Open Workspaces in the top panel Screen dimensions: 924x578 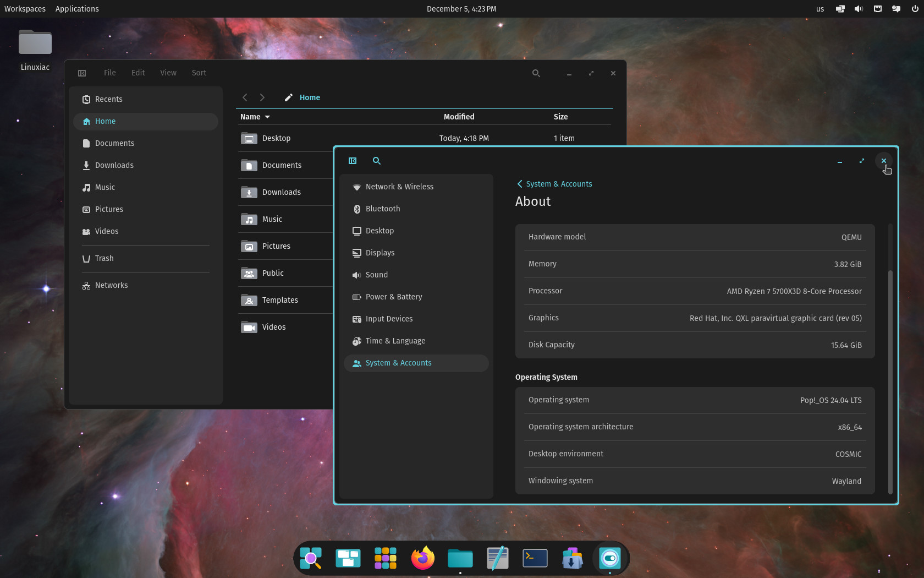(25, 9)
